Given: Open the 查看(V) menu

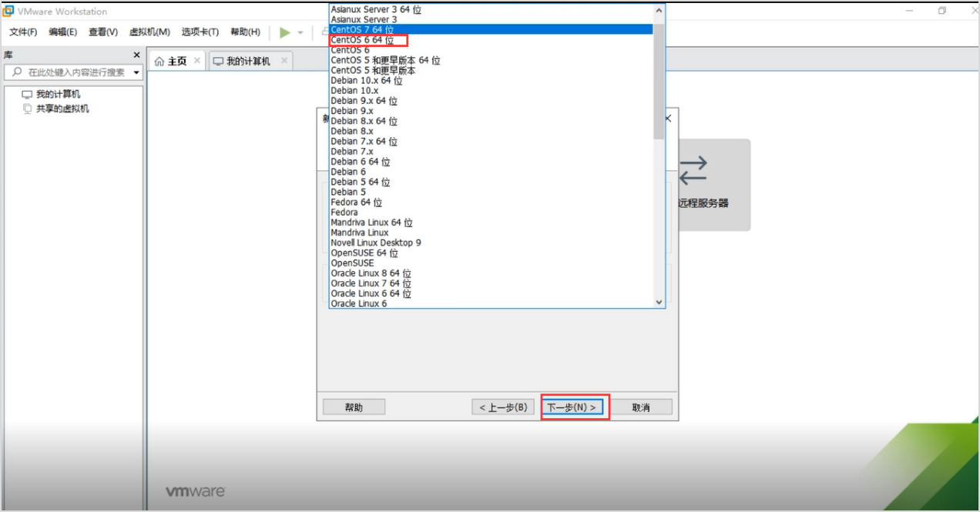Looking at the screenshot, I should 103,32.
